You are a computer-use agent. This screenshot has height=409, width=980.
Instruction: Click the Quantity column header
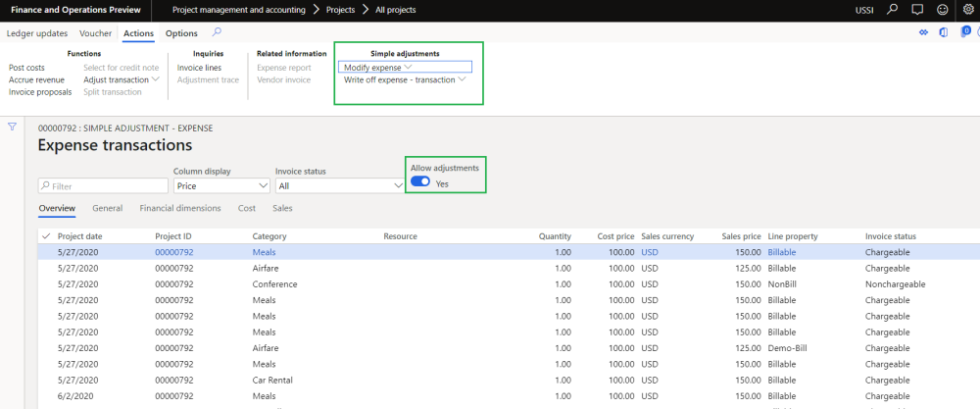point(555,236)
